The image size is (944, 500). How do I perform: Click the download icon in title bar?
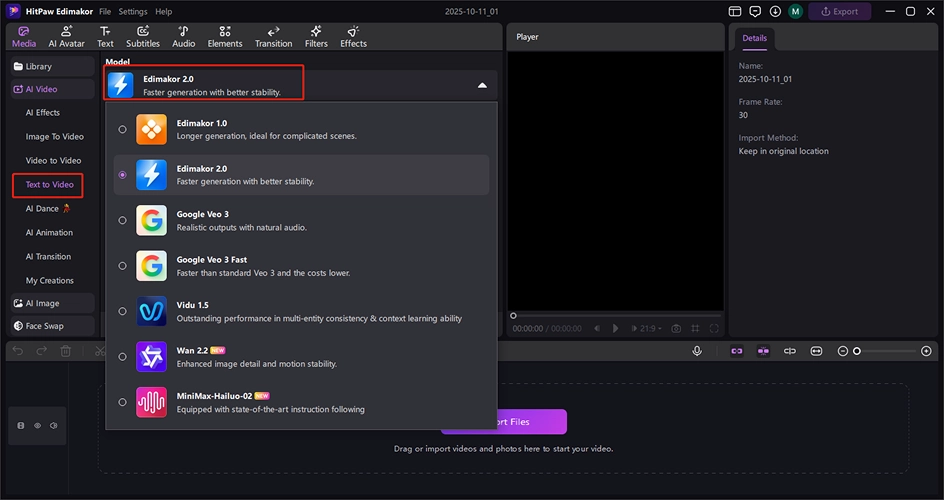pos(775,11)
